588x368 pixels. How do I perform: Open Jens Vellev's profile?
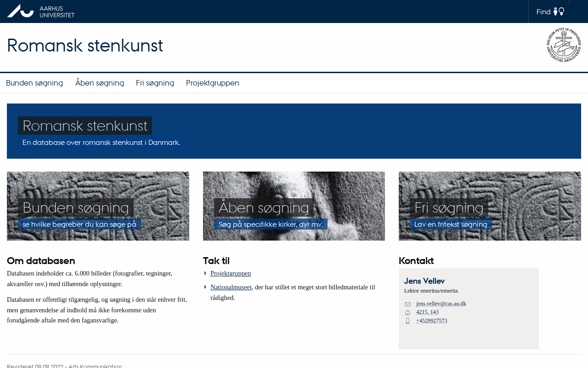(424, 281)
